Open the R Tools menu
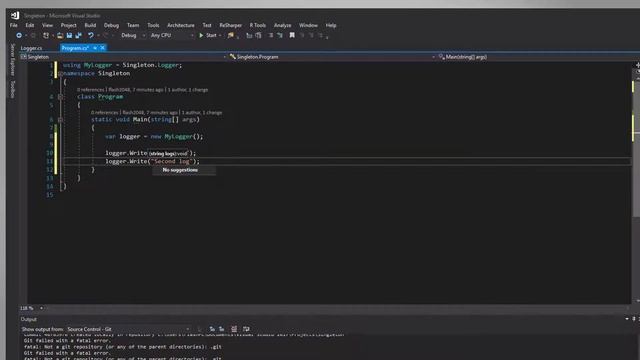The height and width of the screenshot is (360, 640). [258, 25]
